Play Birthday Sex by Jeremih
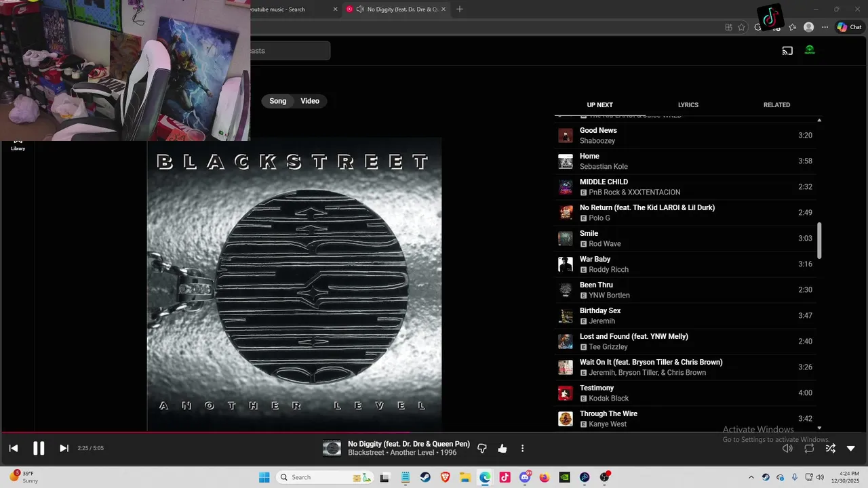Image resolution: width=868 pixels, height=488 pixels. (x=685, y=316)
